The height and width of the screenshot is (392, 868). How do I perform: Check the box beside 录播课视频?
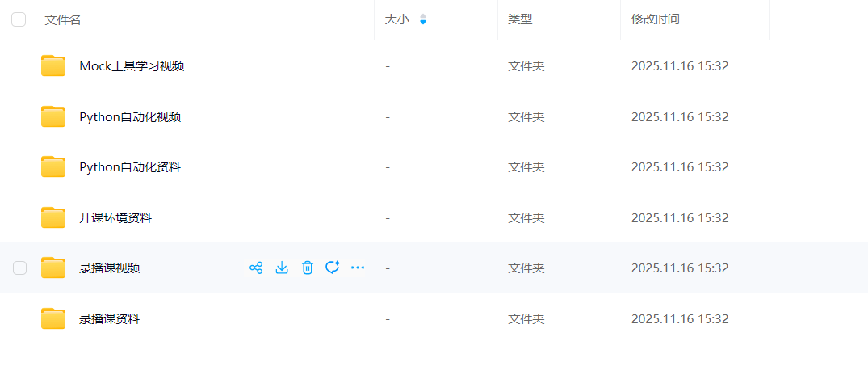20,268
